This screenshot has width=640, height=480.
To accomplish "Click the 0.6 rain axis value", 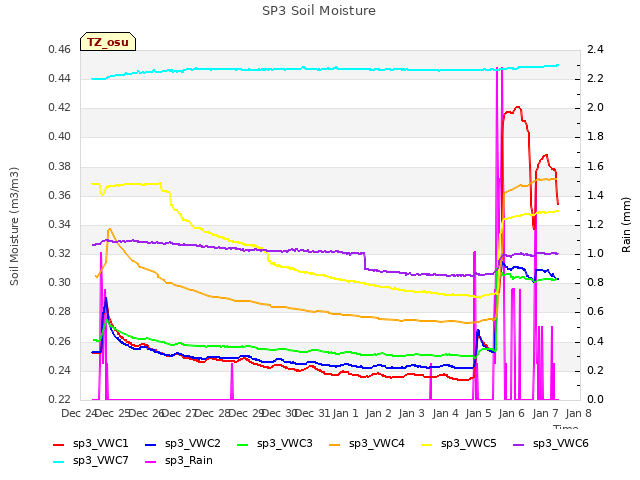I will 595,312.
